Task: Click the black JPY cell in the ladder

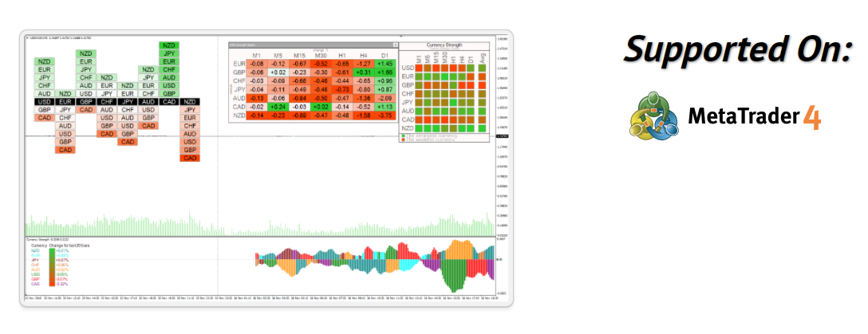Action: coord(128,102)
